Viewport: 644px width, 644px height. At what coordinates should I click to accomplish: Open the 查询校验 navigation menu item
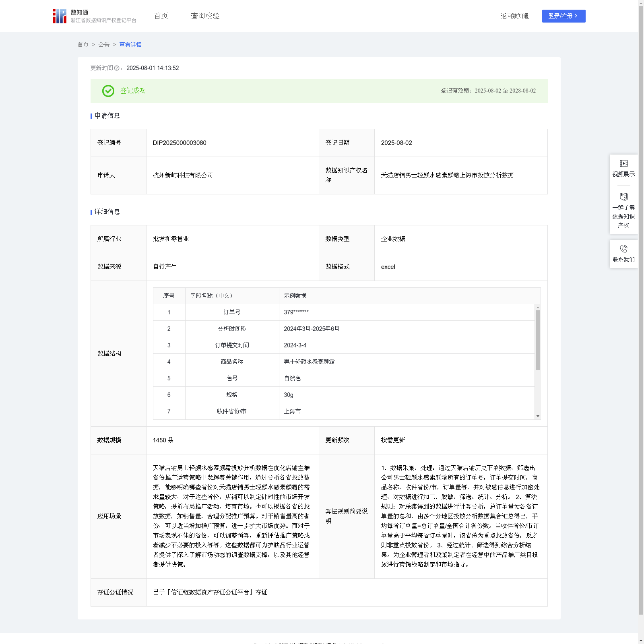(205, 16)
